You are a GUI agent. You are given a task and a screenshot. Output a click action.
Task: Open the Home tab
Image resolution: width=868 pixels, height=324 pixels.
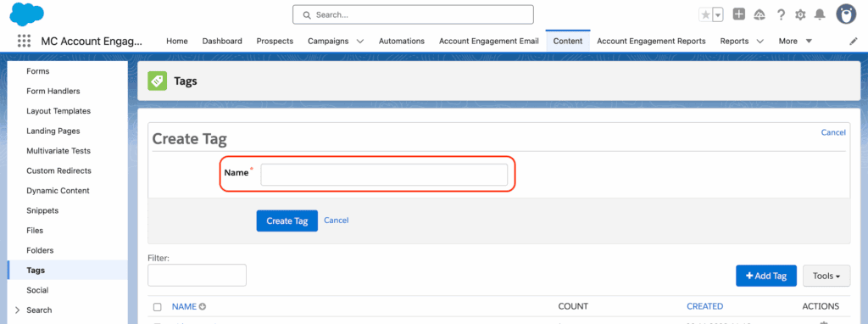[x=177, y=41]
